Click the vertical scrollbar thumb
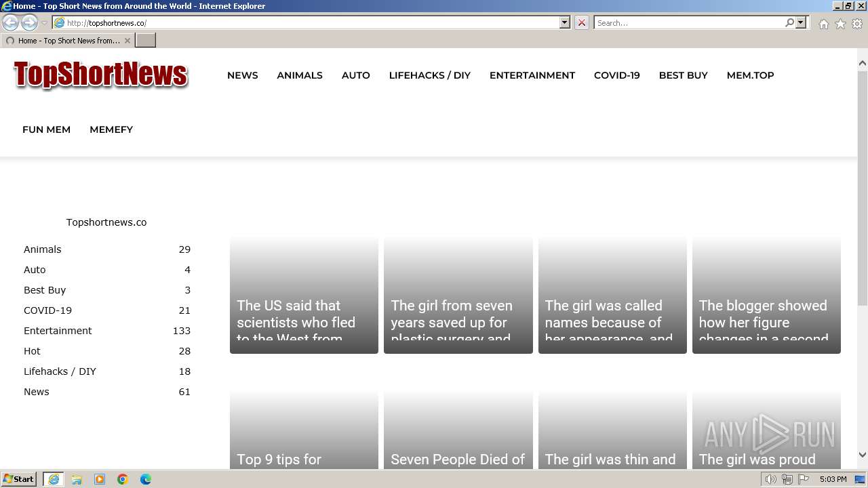The height and width of the screenshot is (488, 868). tap(863, 187)
